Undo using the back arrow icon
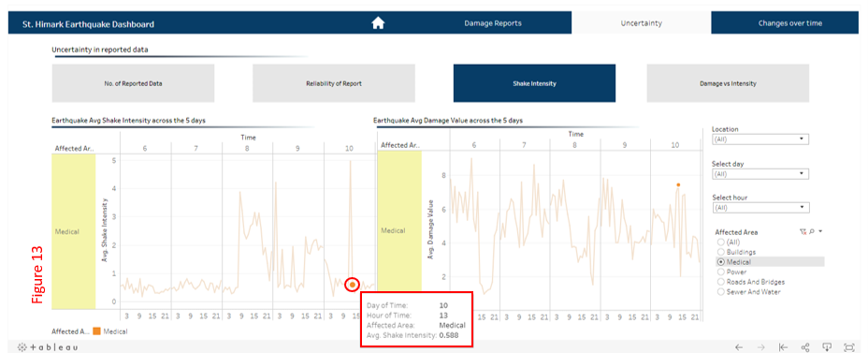This screenshot has width=868, height=353. [739, 347]
